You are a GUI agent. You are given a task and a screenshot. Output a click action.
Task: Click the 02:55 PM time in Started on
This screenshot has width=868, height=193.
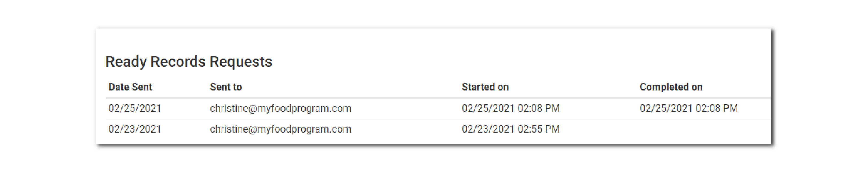538,129
